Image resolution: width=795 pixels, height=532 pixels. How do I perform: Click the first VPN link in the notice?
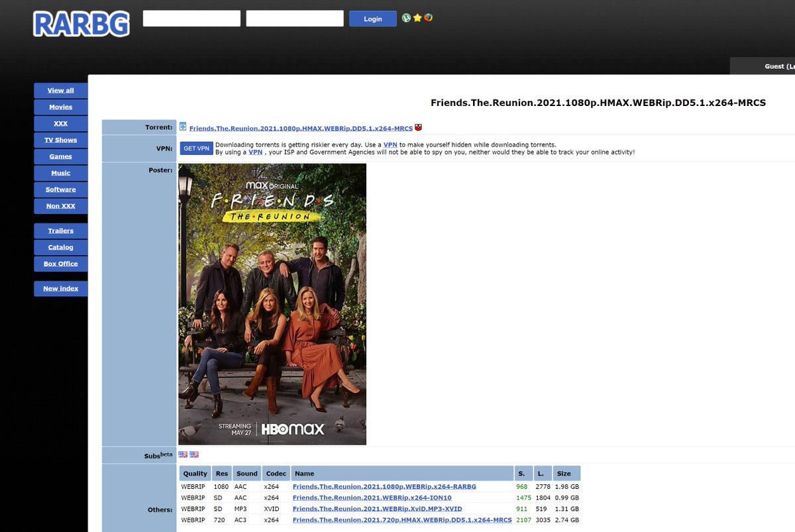(x=390, y=144)
